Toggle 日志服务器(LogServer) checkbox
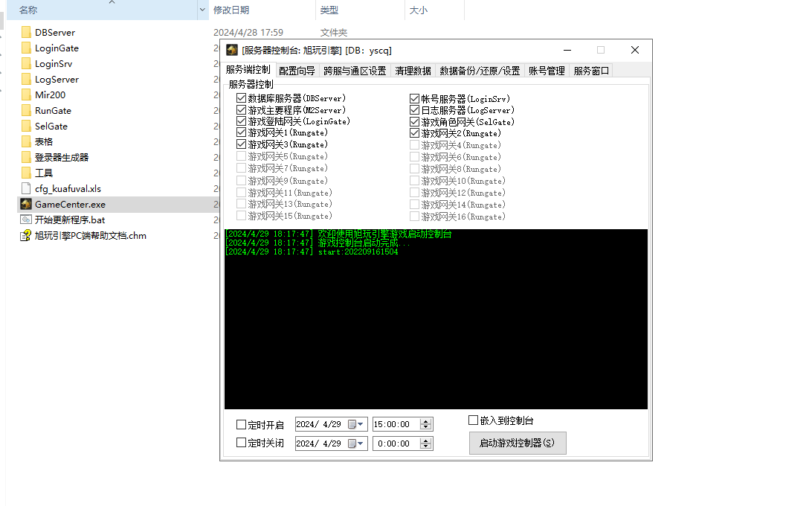 tap(414, 110)
